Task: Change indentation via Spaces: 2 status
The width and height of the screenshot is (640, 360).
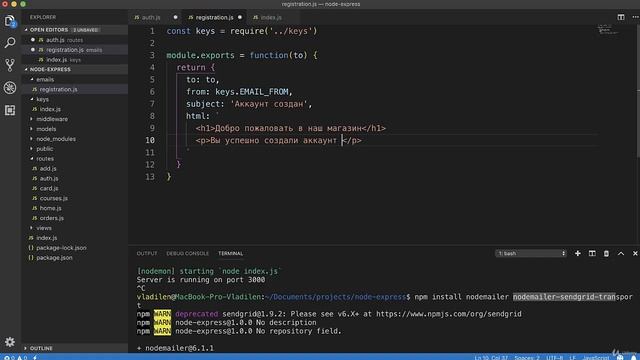Action: pyautogui.click(x=527, y=358)
